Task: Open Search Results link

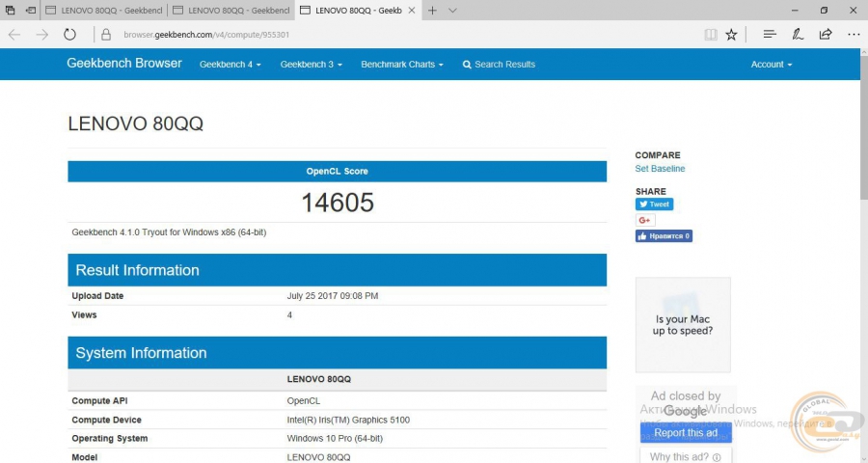Action: (499, 65)
